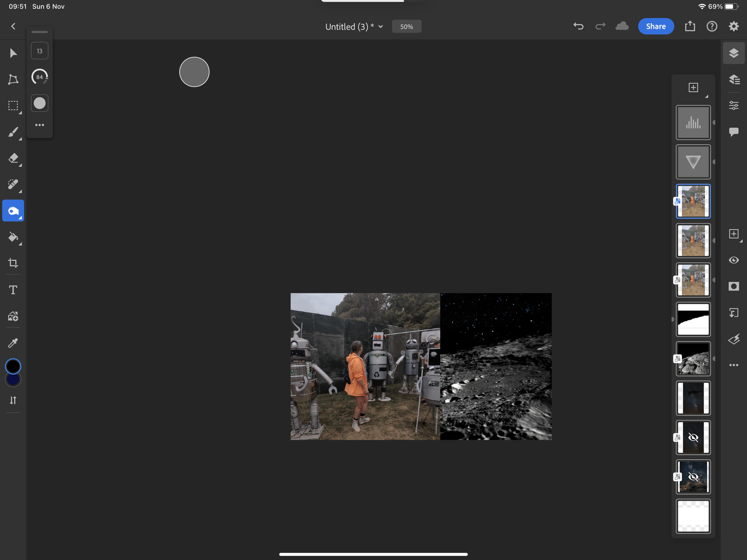Screen dimensions: 747x560
Task: Open the brush settings circle preview
Action: pyautogui.click(x=39, y=103)
